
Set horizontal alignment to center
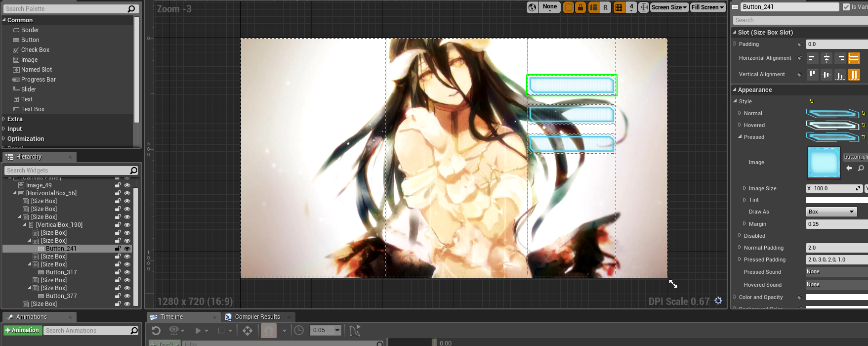click(x=827, y=59)
